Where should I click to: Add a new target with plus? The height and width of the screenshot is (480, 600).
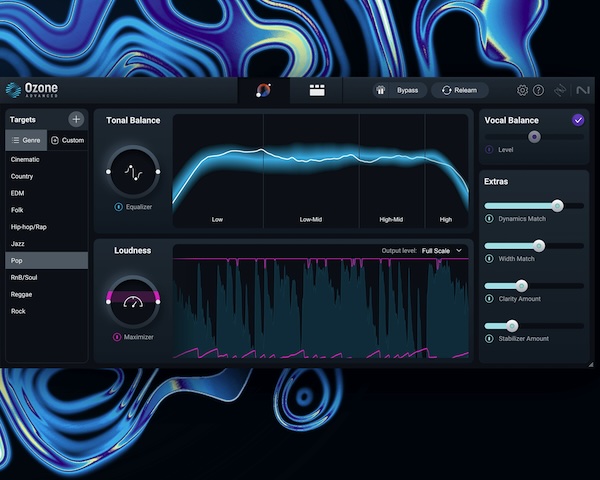coord(76,119)
